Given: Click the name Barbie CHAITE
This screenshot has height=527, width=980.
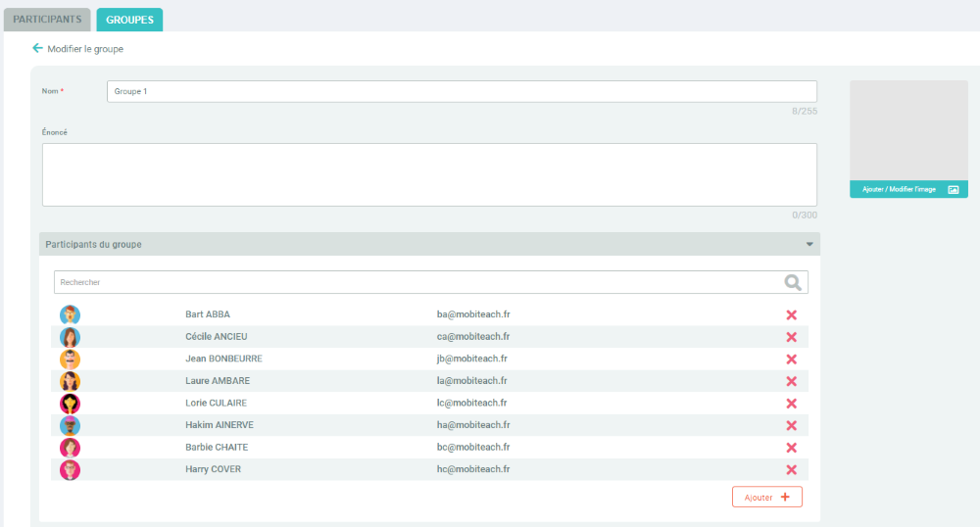Looking at the screenshot, I should 217,447.
